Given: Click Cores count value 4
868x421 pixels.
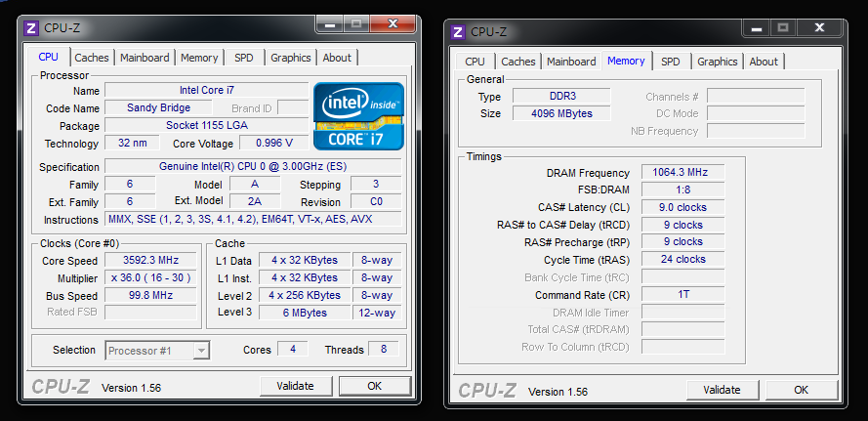Looking at the screenshot, I should click(x=292, y=349).
